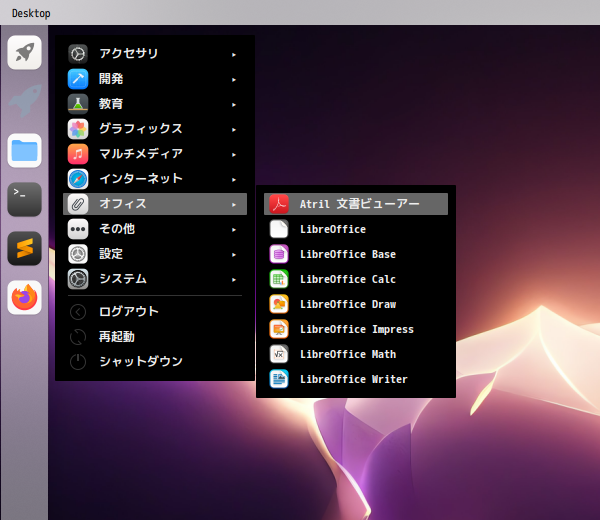Click the LibreOffice Base database icon
This screenshot has height=520, width=600.
[x=279, y=254]
